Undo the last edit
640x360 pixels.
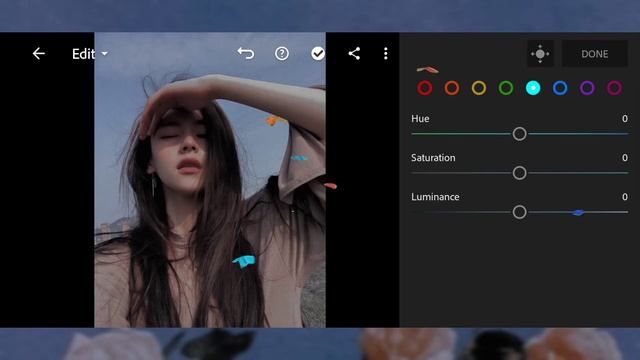point(246,53)
